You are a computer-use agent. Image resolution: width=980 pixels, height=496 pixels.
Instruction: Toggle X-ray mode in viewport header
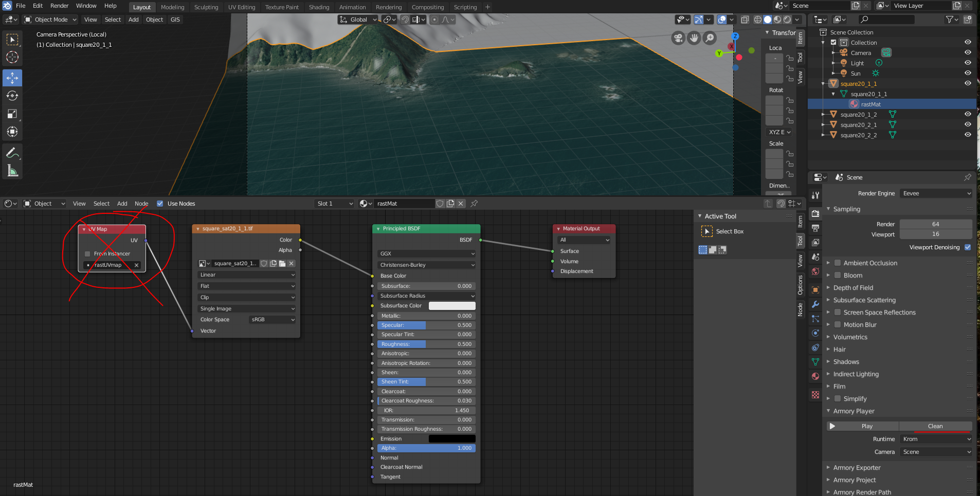coord(745,20)
